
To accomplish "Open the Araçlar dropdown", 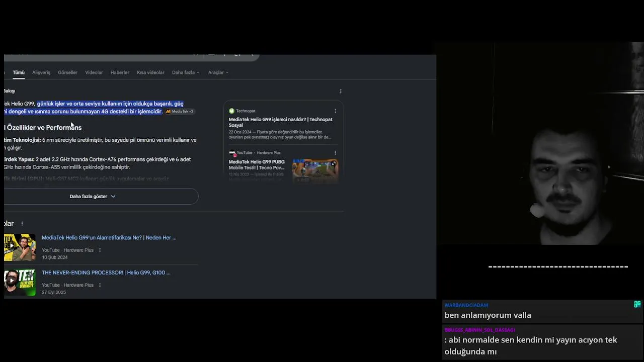I will tap(218, 72).
